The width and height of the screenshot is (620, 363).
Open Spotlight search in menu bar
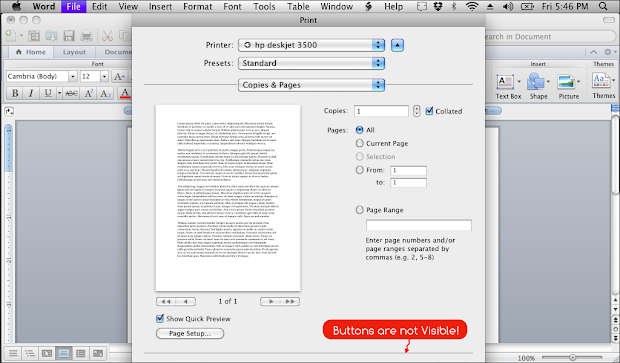tap(603, 6)
